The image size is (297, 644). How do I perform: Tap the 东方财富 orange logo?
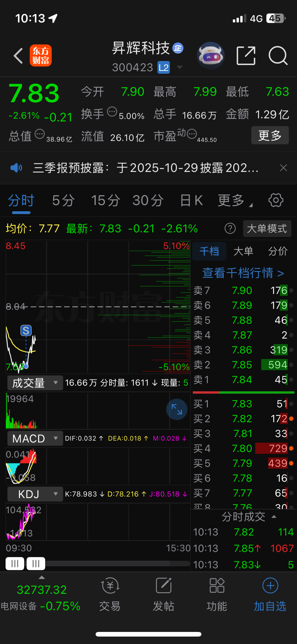(x=41, y=56)
